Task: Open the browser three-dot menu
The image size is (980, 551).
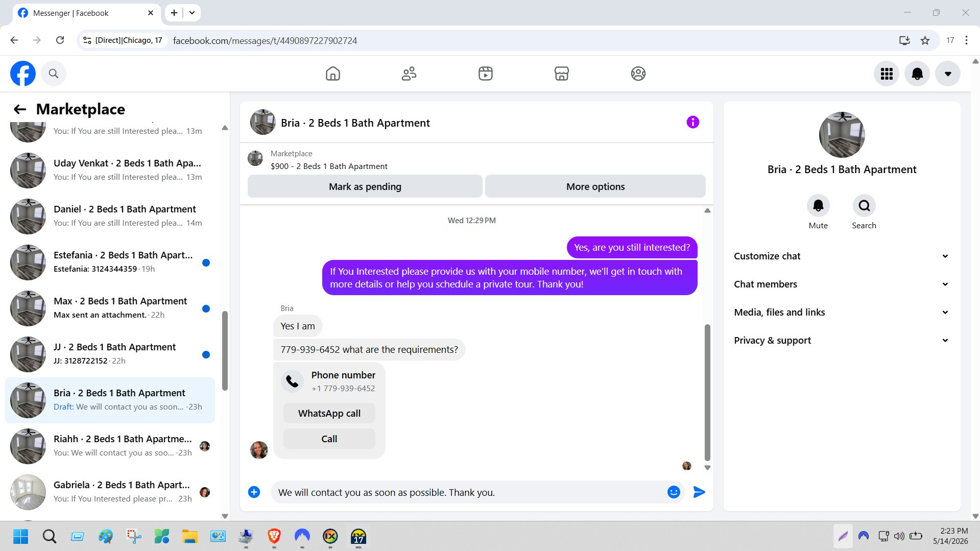Action: click(966, 40)
